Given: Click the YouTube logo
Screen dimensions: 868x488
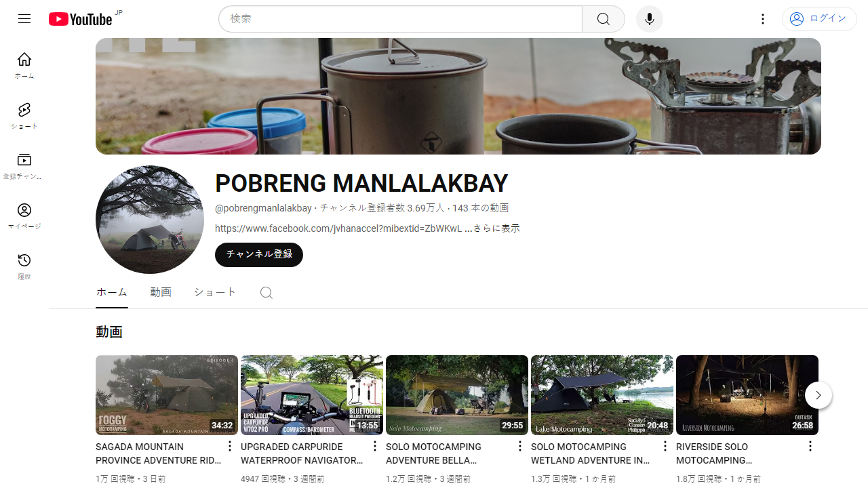Looking at the screenshot, I should pyautogui.click(x=81, y=19).
